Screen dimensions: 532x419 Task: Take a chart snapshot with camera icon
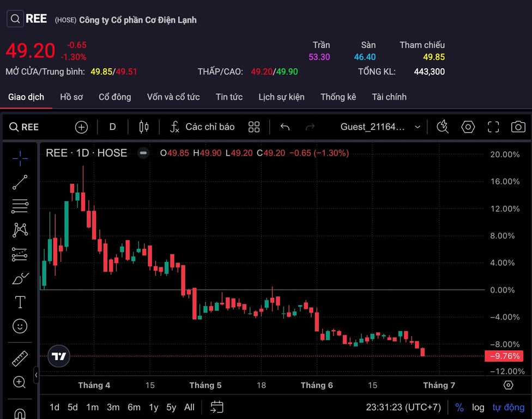tap(518, 127)
